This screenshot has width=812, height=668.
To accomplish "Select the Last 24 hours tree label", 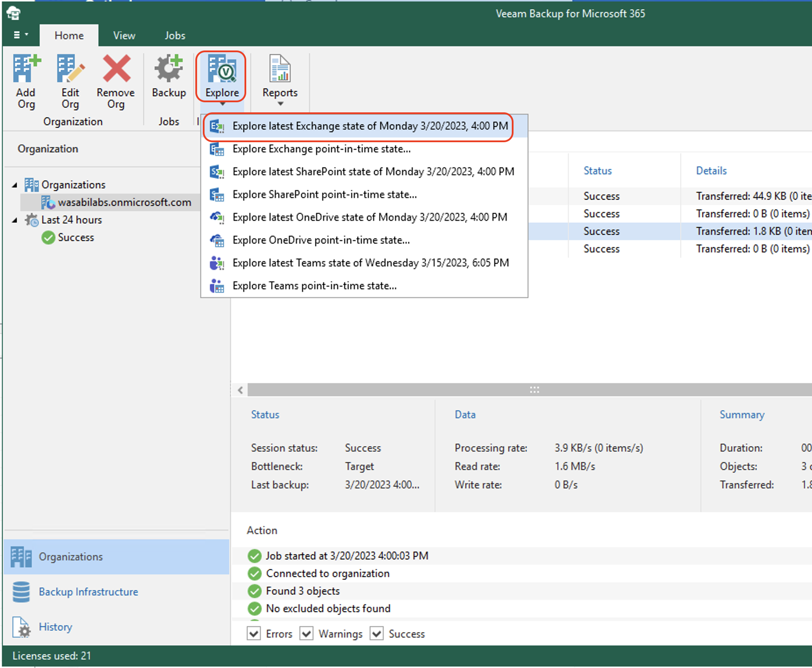I will pos(72,220).
